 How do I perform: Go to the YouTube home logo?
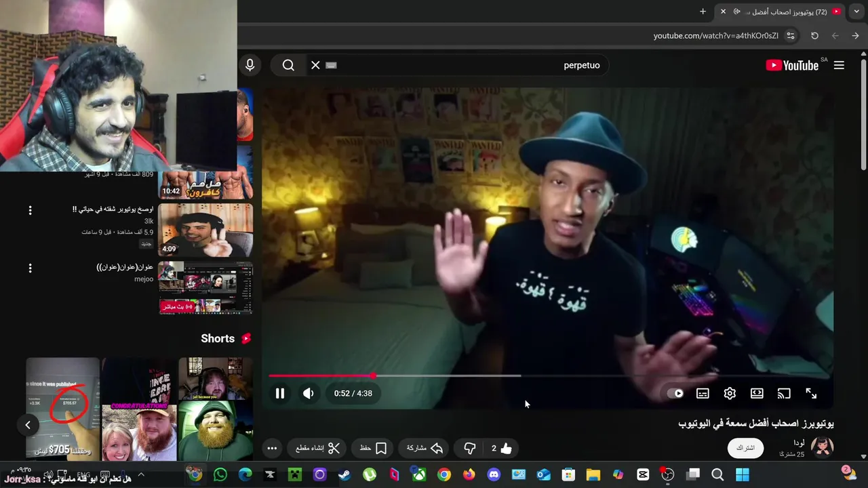pos(792,65)
